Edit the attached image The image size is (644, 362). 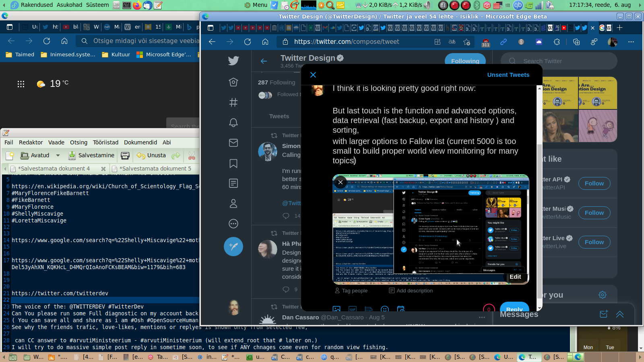[515, 277]
